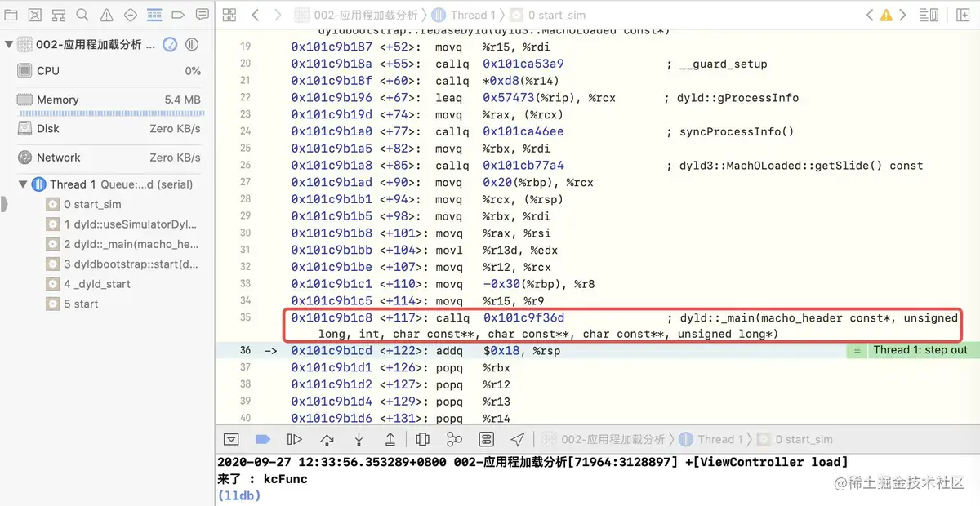Image resolution: width=980 pixels, height=506 pixels.
Task: Open the Find navigator magnifier icon
Action: pos(82,15)
